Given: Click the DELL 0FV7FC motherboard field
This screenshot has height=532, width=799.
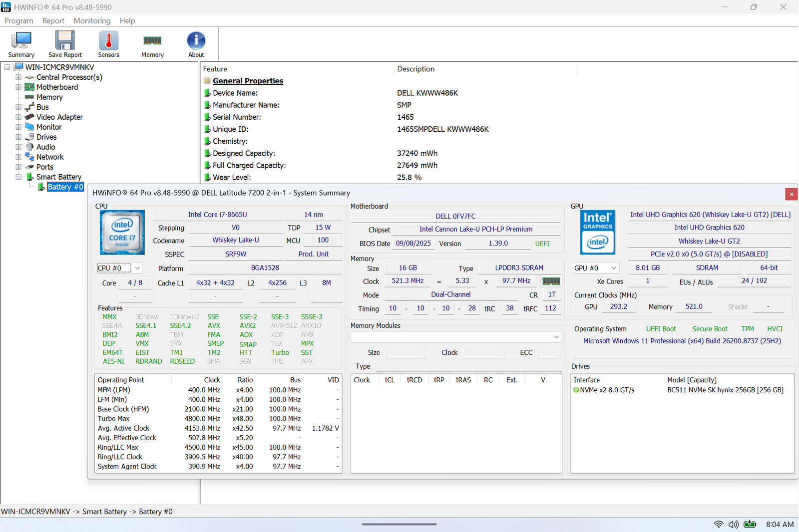Looking at the screenshot, I should pyautogui.click(x=455, y=216).
